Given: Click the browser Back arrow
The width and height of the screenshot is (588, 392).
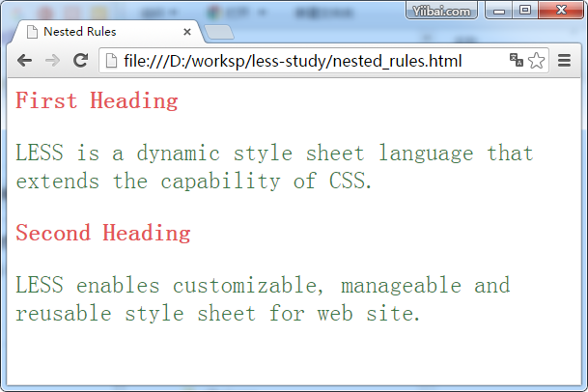Looking at the screenshot, I should [x=24, y=61].
